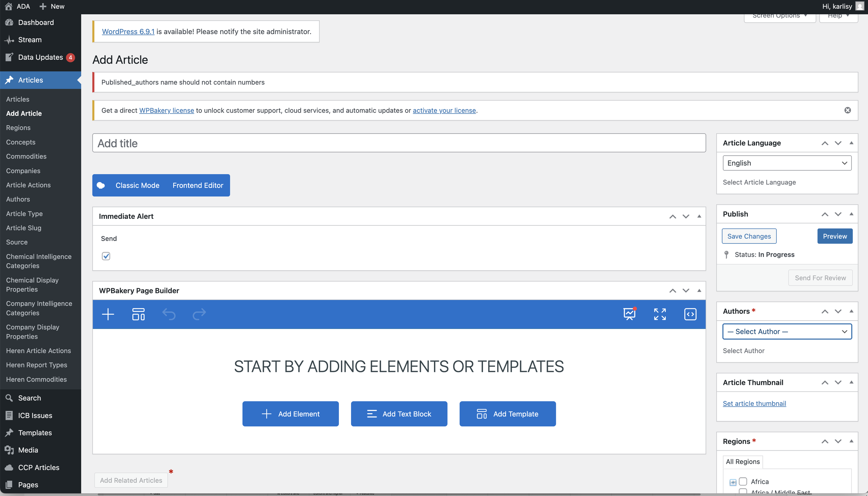Open custom CSS editor icon in WPBakery
The height and width of the screenshot is (496, 868).
[690, 314]
